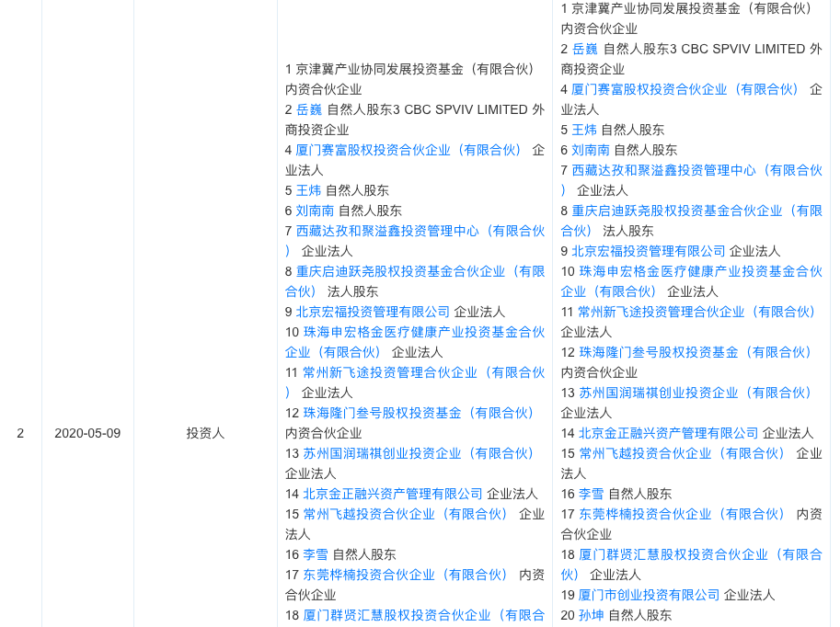Click 珠海隆门叁号股权投资基金 in left column
This screenshot has height=627, width=840.
[x=419, y=414]
